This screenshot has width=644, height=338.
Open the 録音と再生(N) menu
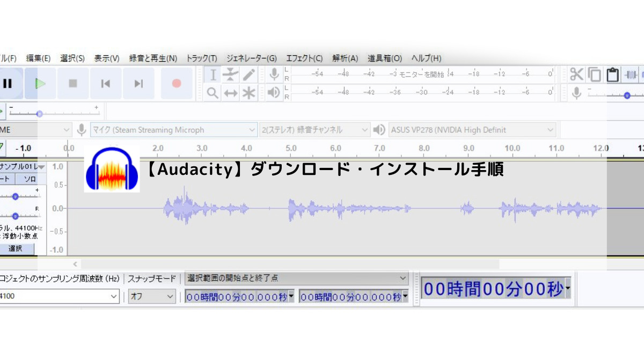(153, 58)
